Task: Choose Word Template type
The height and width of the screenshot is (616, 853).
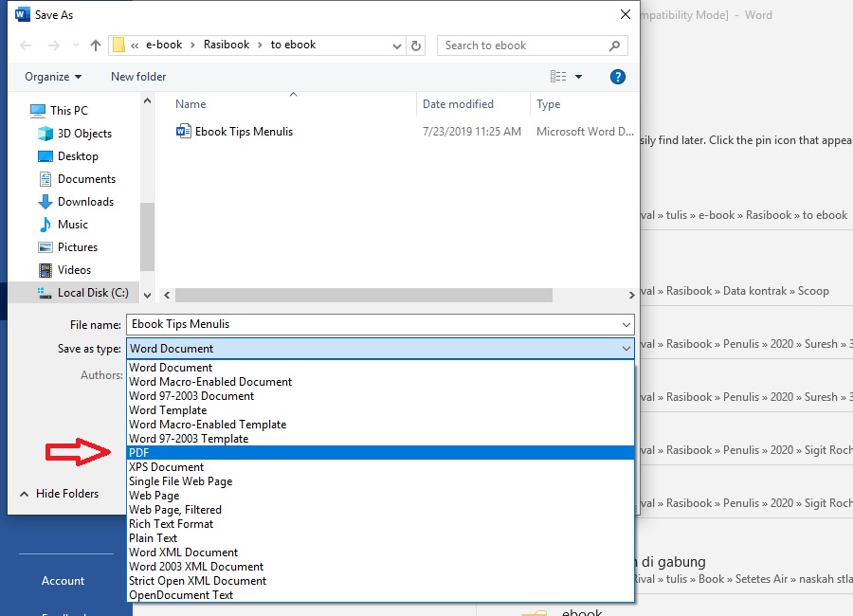Action: (x=381, y=410)
